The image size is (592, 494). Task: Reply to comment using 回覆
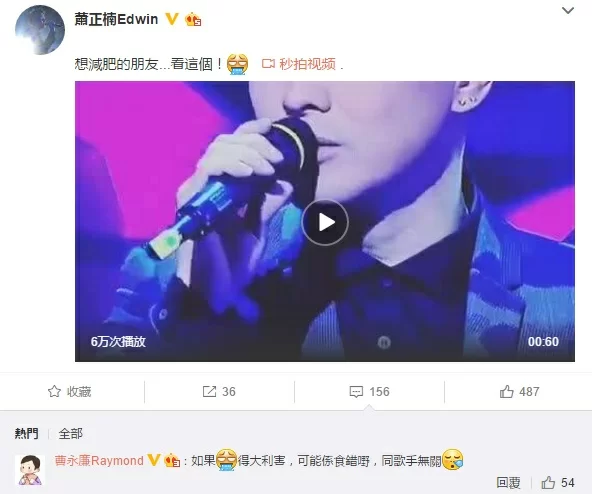point(508,483)
